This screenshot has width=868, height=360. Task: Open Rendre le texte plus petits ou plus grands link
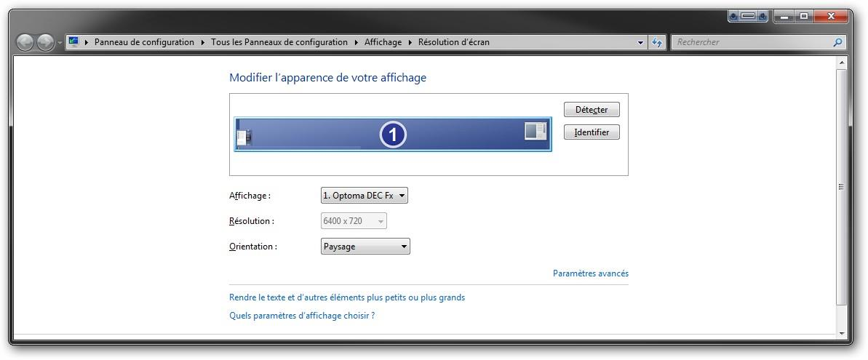tap(347, 297)
